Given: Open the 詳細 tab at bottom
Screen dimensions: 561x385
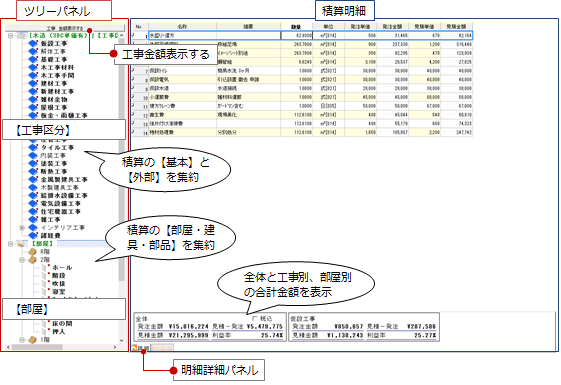Looking at the screenshot, I should (141, 347).
